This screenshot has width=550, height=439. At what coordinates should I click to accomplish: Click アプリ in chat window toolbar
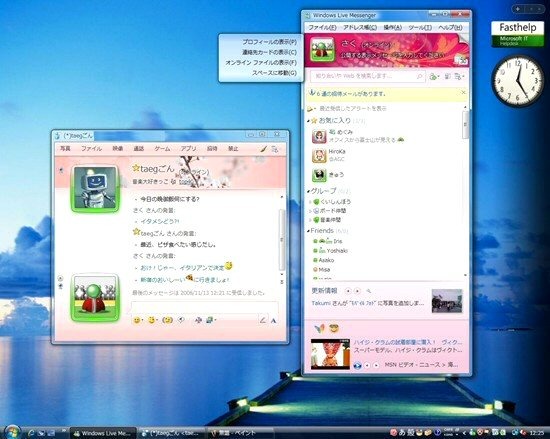pyautogui.click(x=188, y=149)
